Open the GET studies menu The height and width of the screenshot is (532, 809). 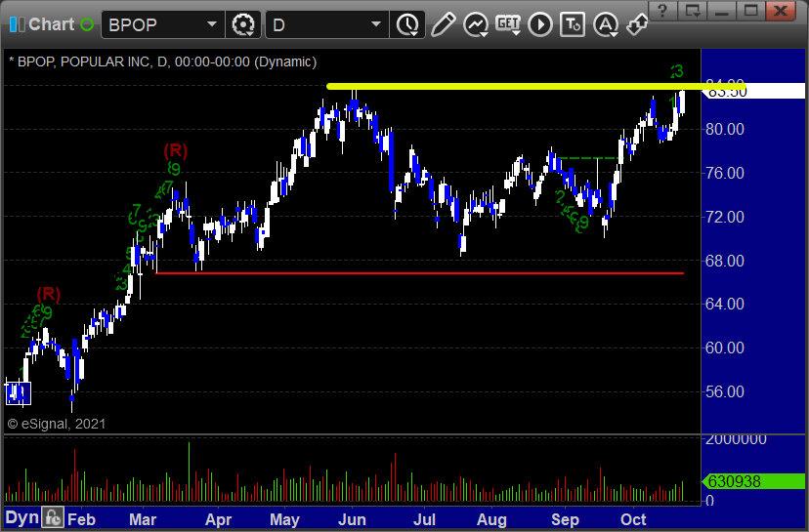coord(508,24)
